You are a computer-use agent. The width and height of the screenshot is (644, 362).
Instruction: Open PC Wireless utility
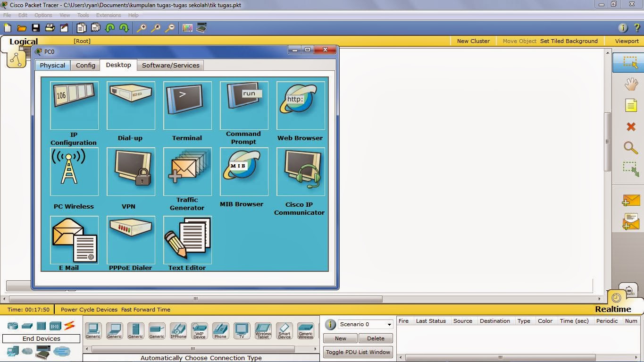coord(74,171)
